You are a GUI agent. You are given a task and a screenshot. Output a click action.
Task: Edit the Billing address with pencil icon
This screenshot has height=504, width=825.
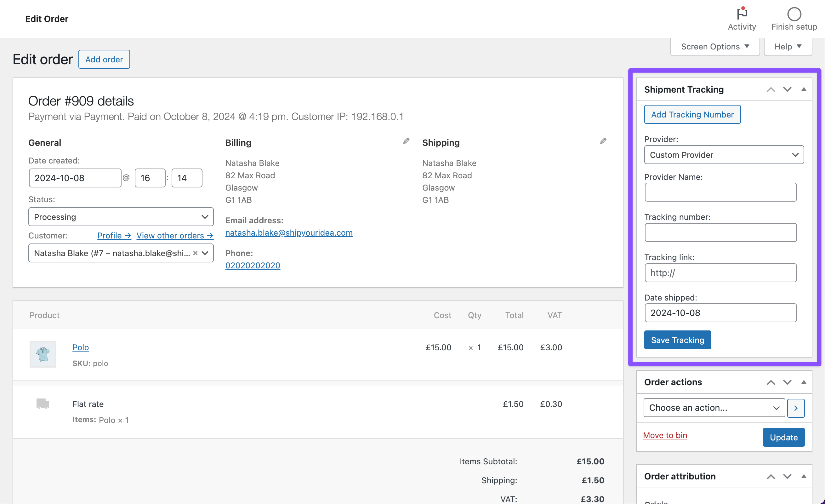[406, 141]
